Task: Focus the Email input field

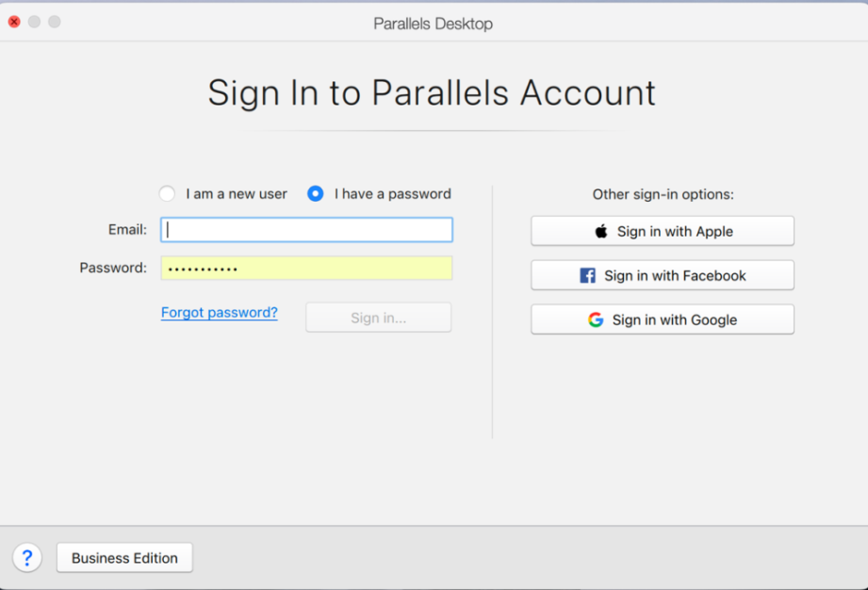Action: [306, 230]
